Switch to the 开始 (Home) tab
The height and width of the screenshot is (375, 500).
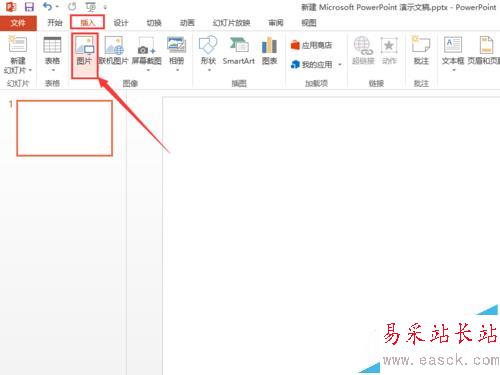[x=55, y=23]
